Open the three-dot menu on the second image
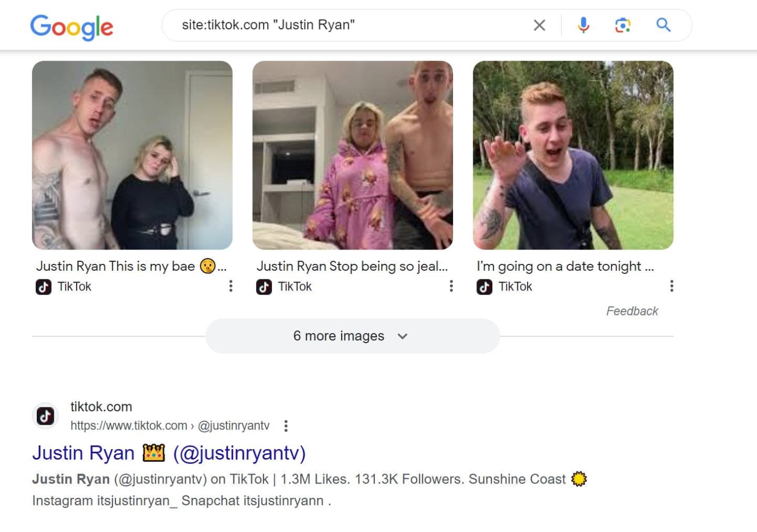Image resolution: width=757 pixels, height=532 pixels. [451, 286]
